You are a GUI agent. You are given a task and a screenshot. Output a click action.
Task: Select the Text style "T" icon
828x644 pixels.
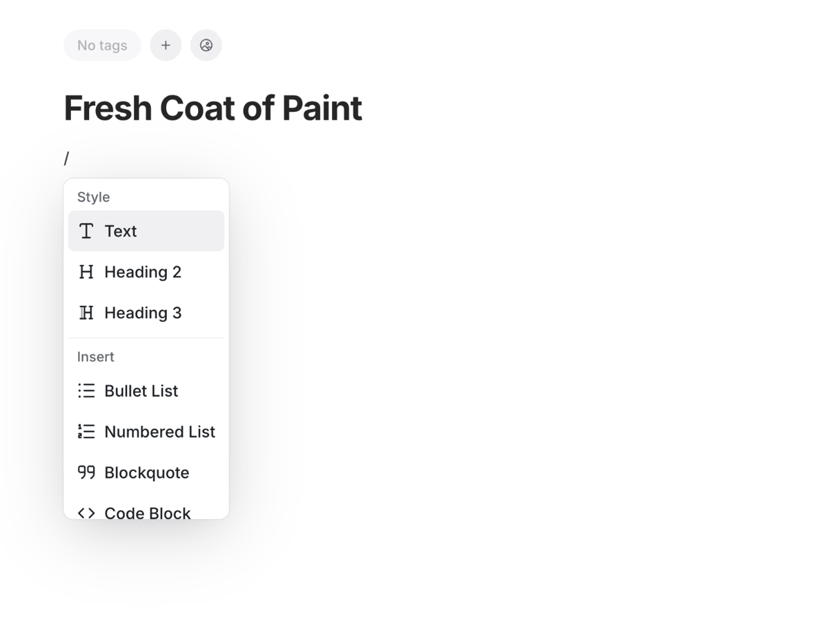(x=86, y=231)
